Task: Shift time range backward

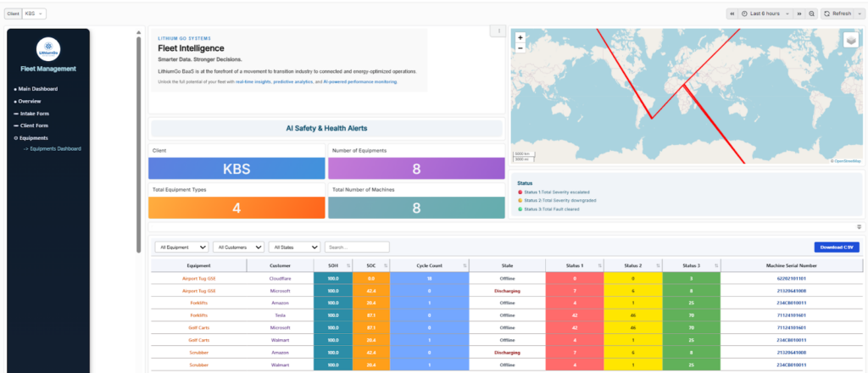Action: 732,14
